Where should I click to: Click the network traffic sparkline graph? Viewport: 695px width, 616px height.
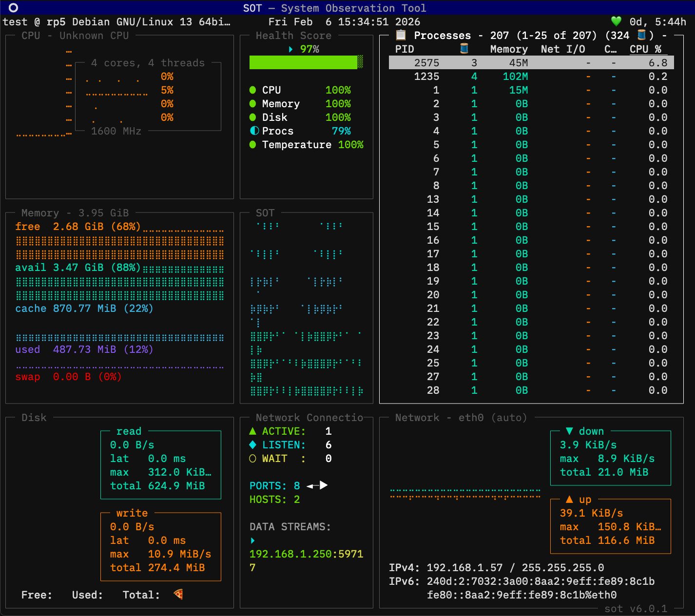465,494
